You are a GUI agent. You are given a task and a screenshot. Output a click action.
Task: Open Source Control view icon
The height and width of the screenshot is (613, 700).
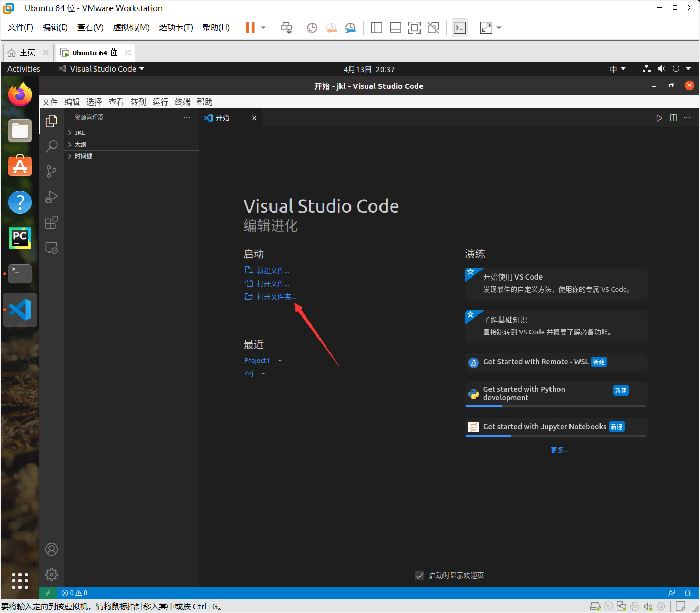click(52, 171)
